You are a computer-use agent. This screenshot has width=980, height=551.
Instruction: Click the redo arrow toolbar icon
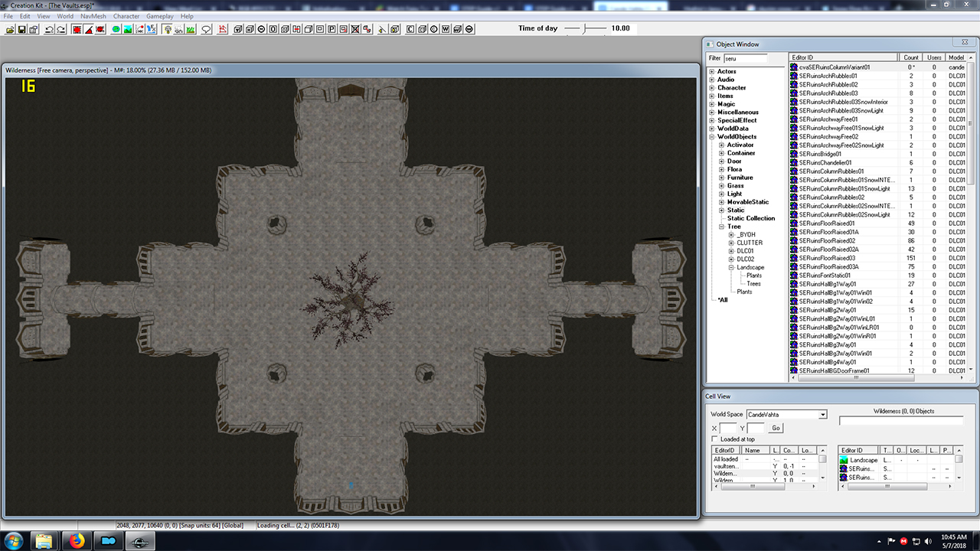coord(61,29)
